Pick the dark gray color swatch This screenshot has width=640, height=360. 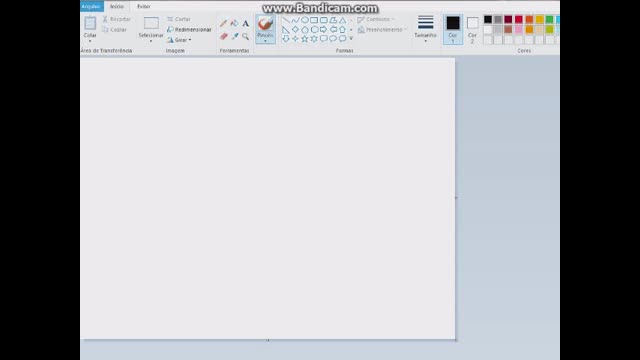498,19
